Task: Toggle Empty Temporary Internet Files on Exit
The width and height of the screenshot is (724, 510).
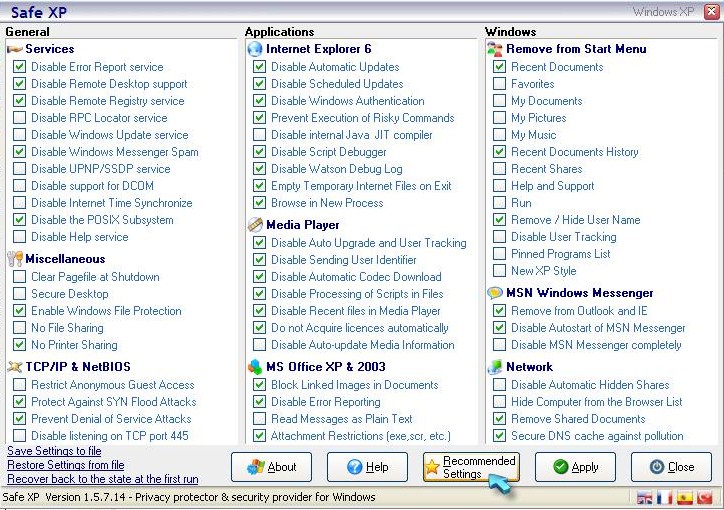Action: tap(259, 186)
